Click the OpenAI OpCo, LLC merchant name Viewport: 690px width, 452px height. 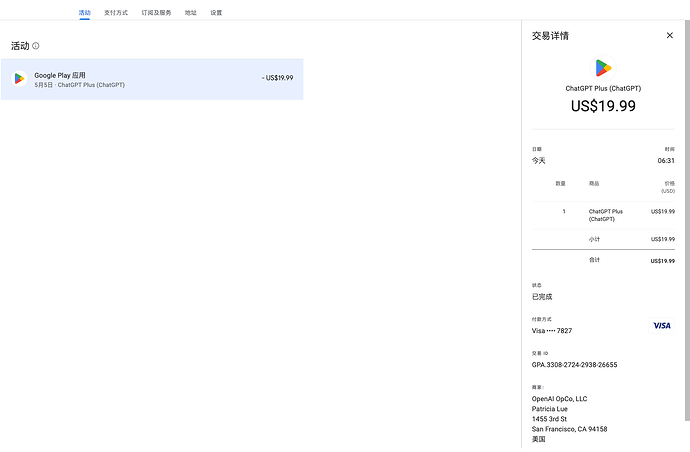click(559, 399)
